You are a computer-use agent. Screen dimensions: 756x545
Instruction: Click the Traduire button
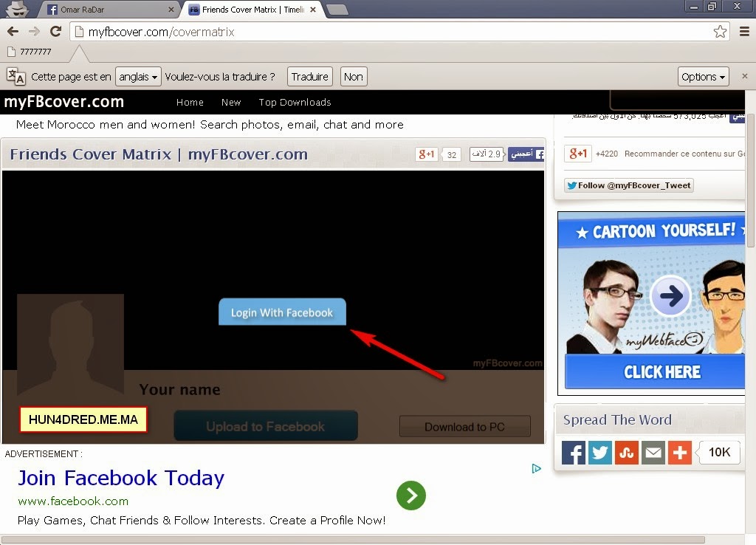tap(310, 77)
